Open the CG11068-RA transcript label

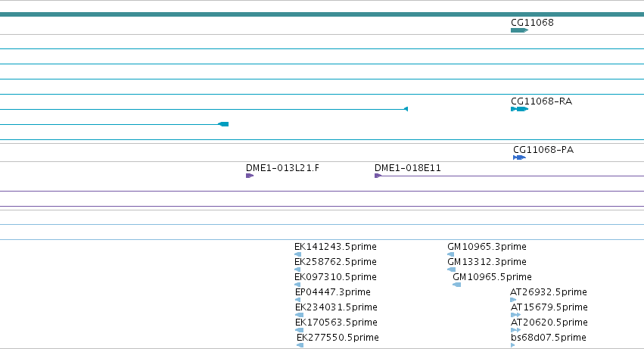point(541,101)
